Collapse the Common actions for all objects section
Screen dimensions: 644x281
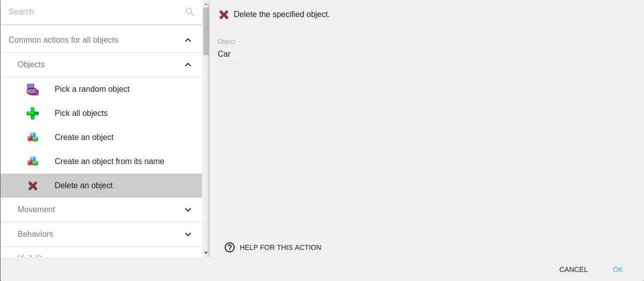coord(188,40)
